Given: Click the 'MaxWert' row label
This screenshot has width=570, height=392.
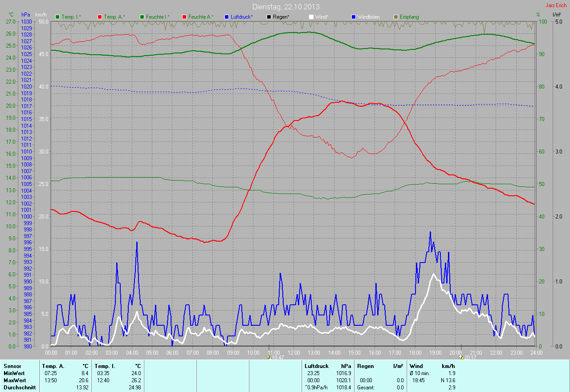Looking at the screenshot, I should tap(14, 380).
